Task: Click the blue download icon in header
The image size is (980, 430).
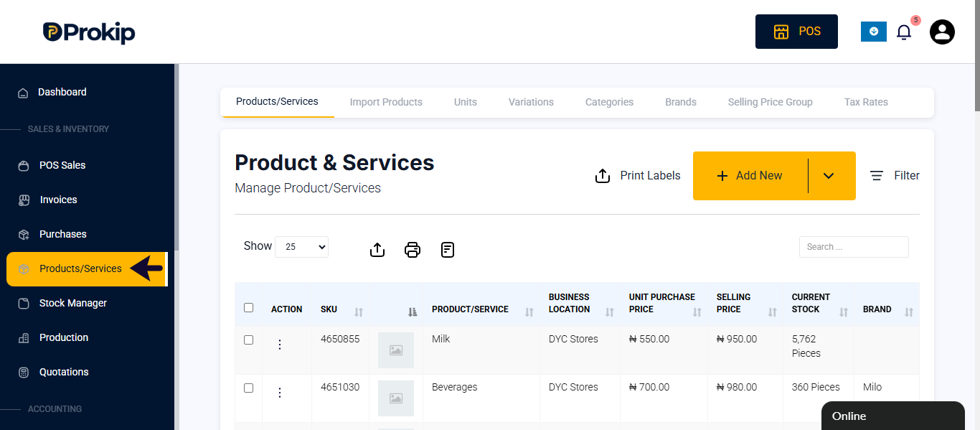Action: (x=874, y=32)
